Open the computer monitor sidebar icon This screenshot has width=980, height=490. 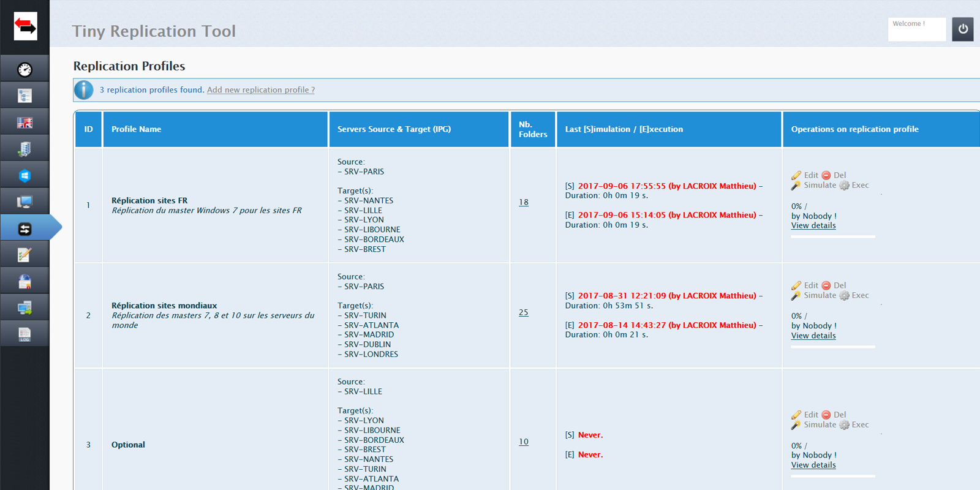[x=24, y=202]
